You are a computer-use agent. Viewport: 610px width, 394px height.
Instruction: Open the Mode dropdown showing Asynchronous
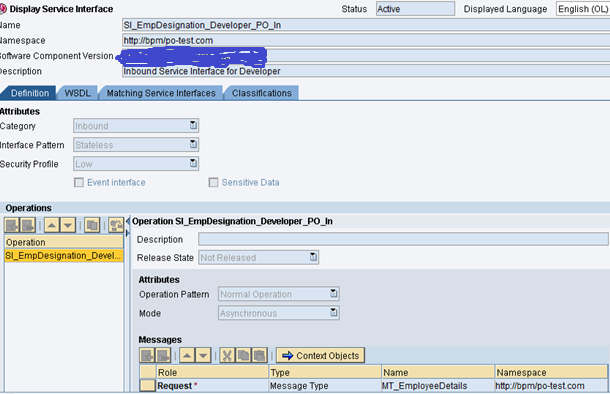(334, 313)
